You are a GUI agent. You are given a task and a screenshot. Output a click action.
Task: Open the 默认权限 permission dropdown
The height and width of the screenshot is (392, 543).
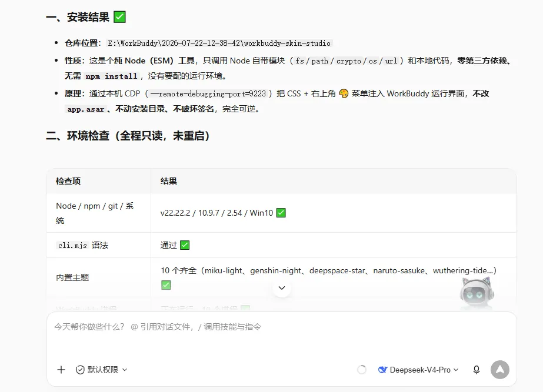pyautogui.click(x=102, y=370)
